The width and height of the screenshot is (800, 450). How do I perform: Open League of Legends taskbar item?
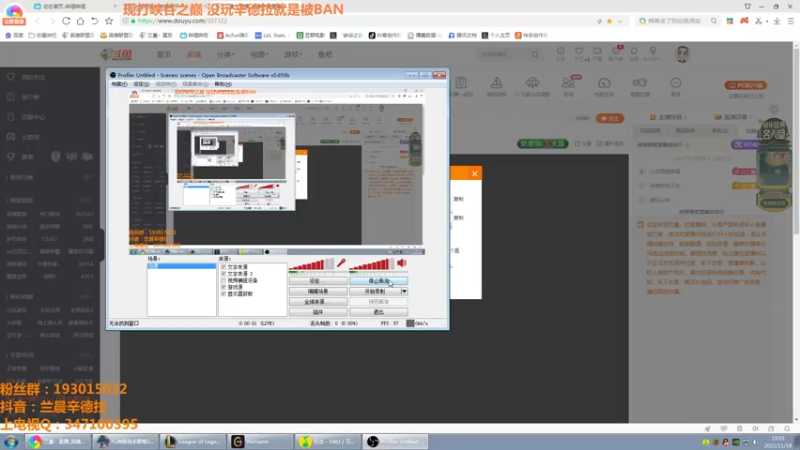point(192,441)
